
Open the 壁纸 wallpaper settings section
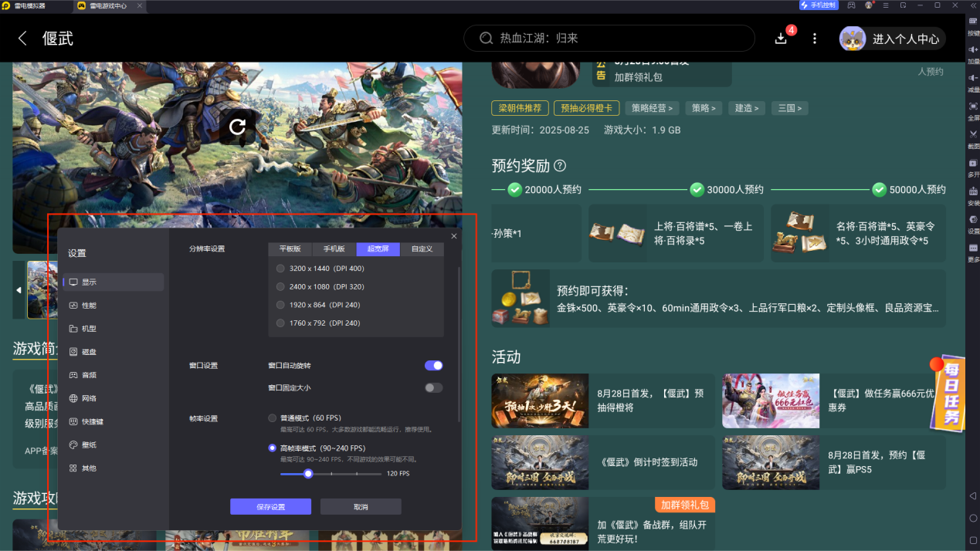pos(114,445)
